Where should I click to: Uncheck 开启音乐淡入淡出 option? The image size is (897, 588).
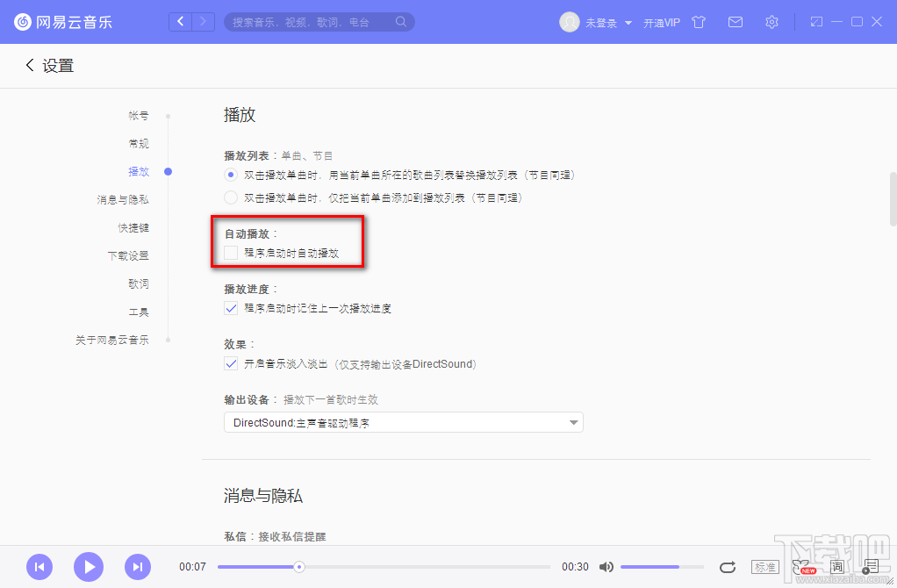click(230, 363)
